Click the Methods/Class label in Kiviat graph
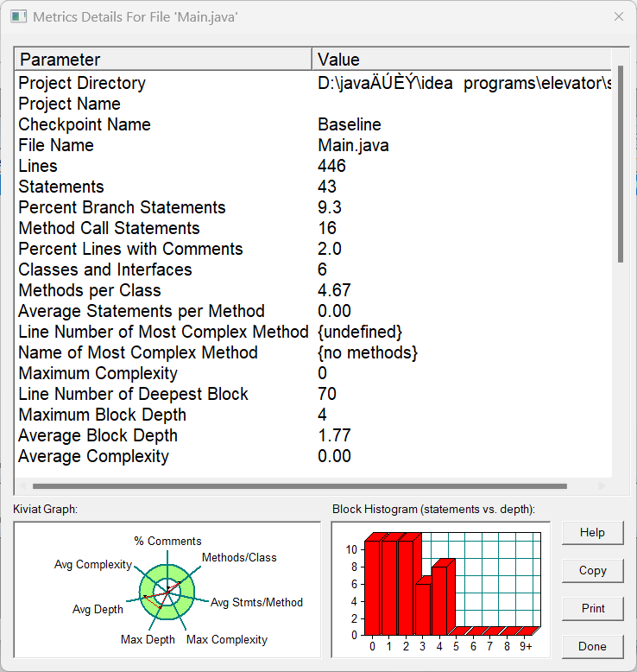 (239, 558)
